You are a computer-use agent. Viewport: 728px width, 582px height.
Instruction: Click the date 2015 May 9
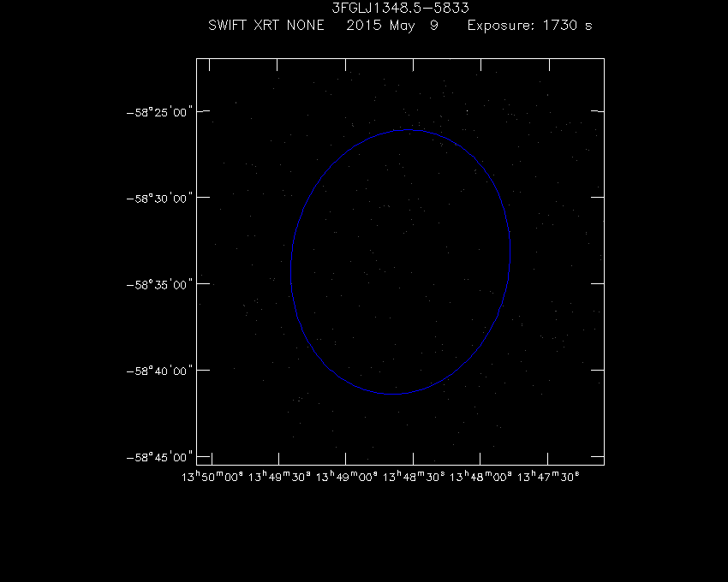(392, 26)
